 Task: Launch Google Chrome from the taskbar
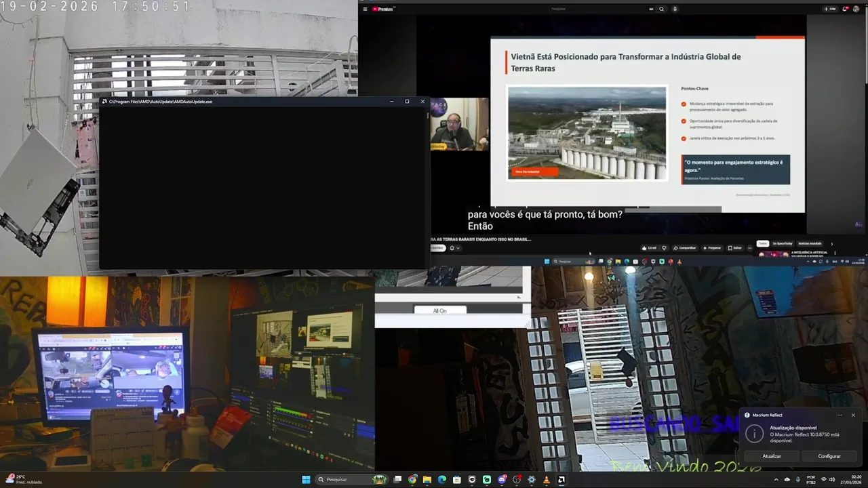[412, 480]
